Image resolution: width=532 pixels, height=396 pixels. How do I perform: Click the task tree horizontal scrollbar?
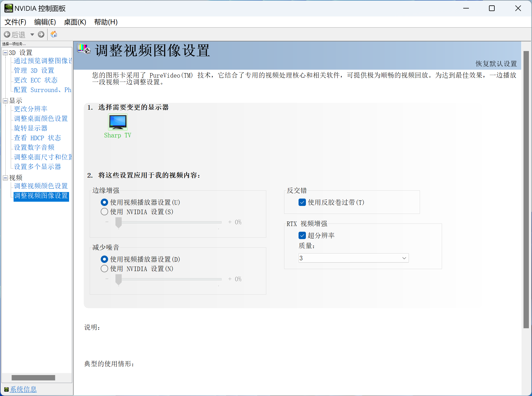point(33,378)
